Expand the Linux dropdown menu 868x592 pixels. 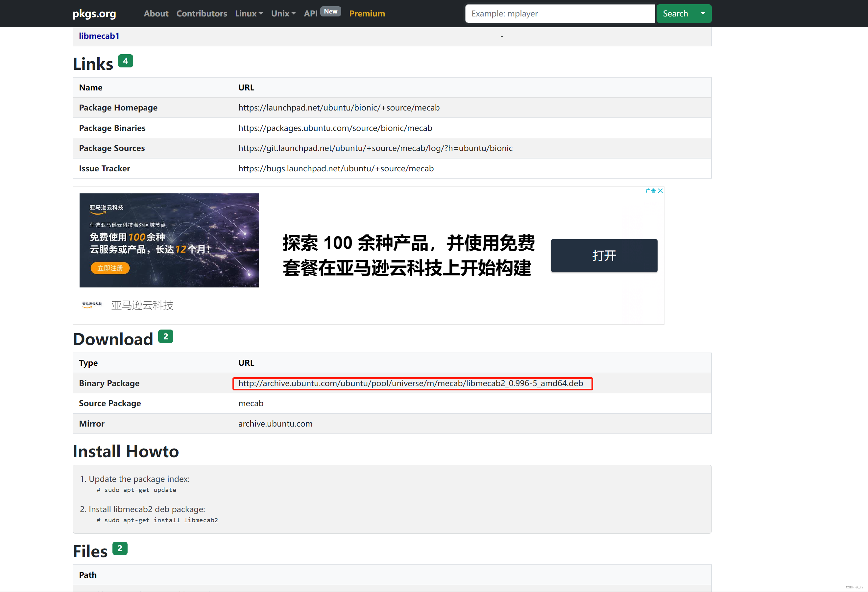tap(249, 13)
